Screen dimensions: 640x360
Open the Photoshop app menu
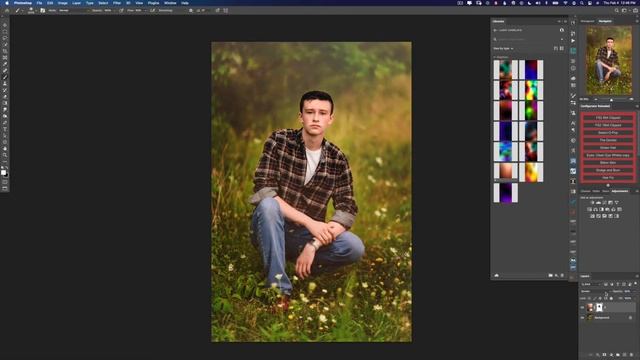click(22, 3)
